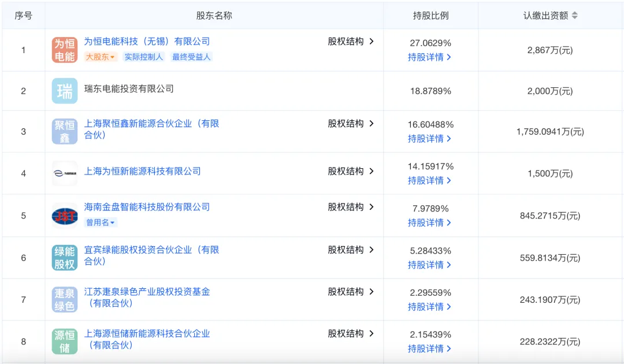Expand 股权结构 for 宜宾绿能股权投资

[351, 250]
